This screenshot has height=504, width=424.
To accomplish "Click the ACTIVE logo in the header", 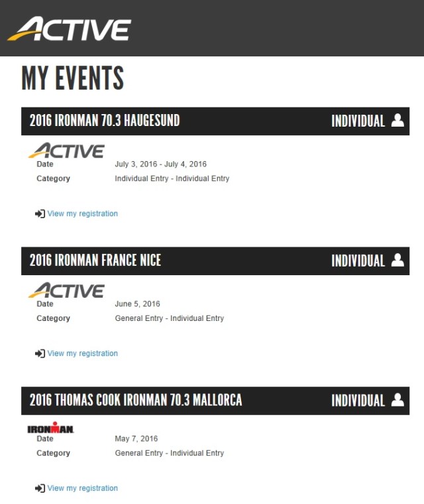I will click(x=70, y=29).
